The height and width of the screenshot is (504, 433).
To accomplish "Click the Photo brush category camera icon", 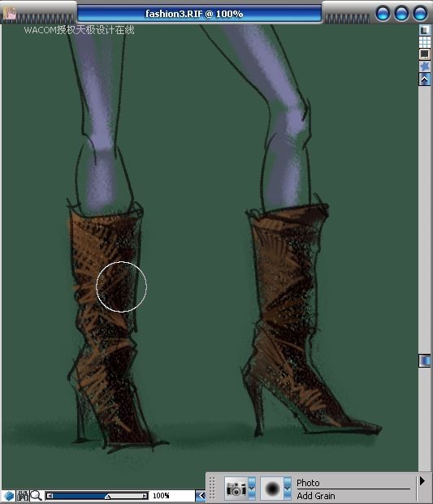I will click(236, 489).
